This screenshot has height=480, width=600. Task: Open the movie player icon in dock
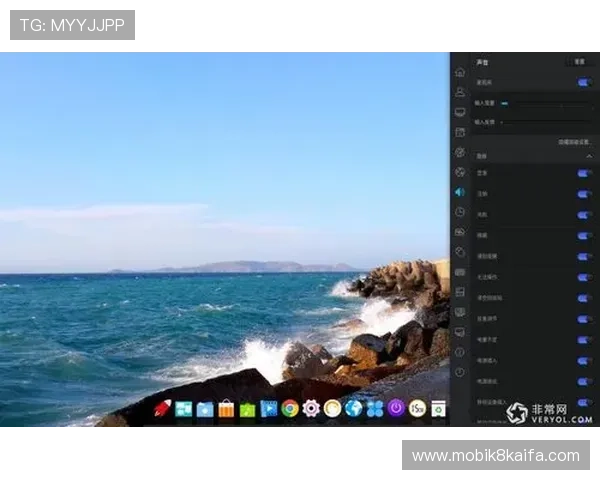268,408
